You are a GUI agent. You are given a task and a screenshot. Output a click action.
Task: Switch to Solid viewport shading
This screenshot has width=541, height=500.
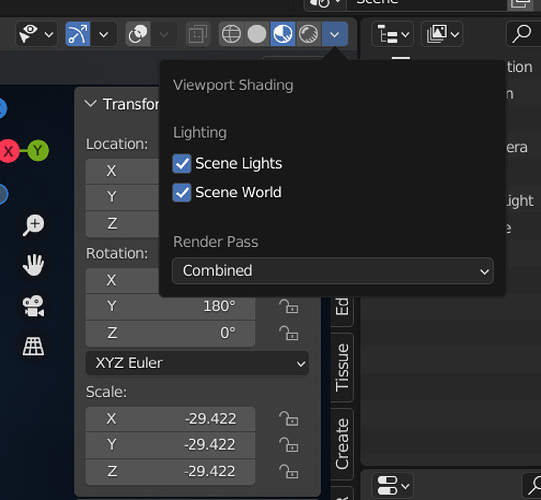257,34
